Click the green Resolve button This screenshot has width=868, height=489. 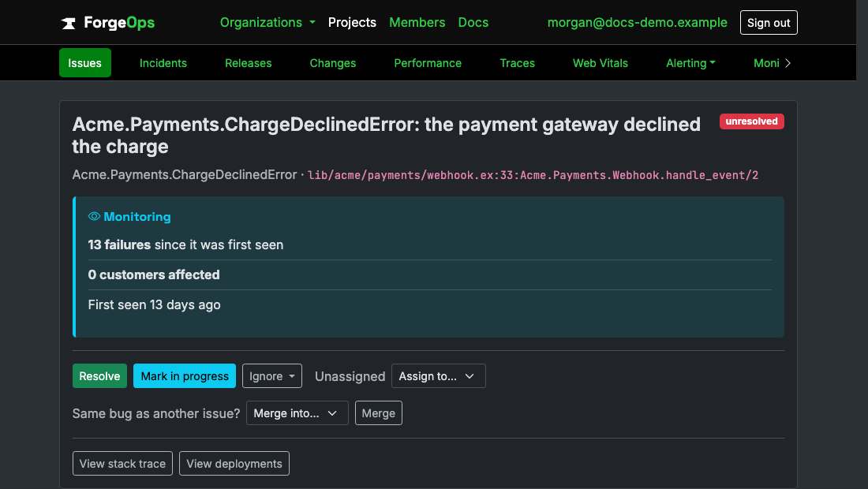point(99,376)
